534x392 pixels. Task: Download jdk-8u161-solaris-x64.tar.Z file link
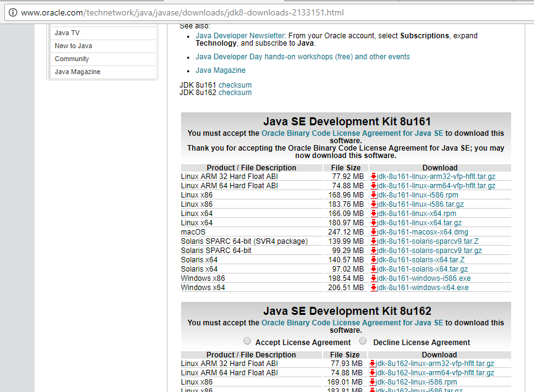coord(421,260)
